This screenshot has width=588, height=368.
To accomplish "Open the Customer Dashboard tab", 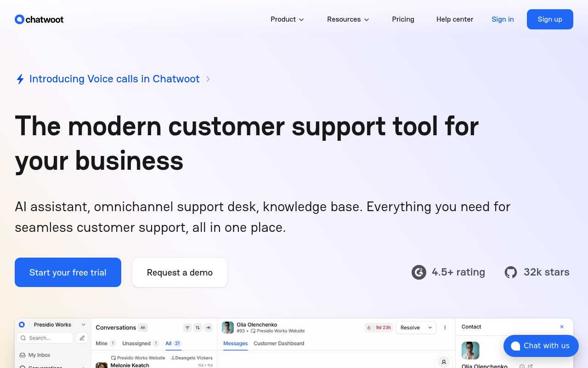I will coord(279,343).
